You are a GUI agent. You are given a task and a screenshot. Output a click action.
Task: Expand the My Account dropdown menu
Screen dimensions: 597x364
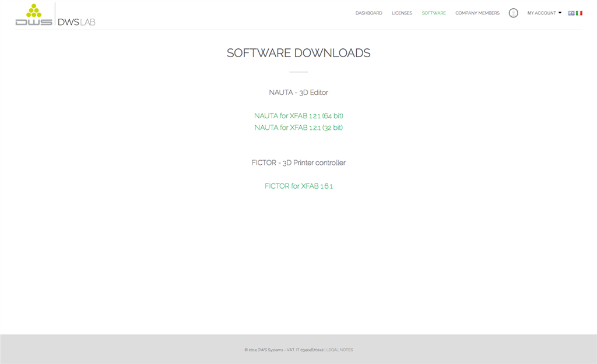coord(542,13)
